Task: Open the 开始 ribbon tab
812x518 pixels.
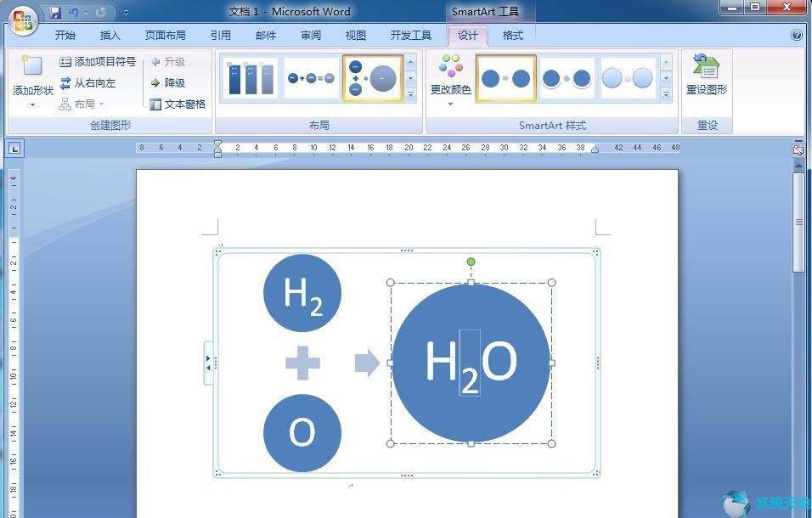Action: click(65, 35)
